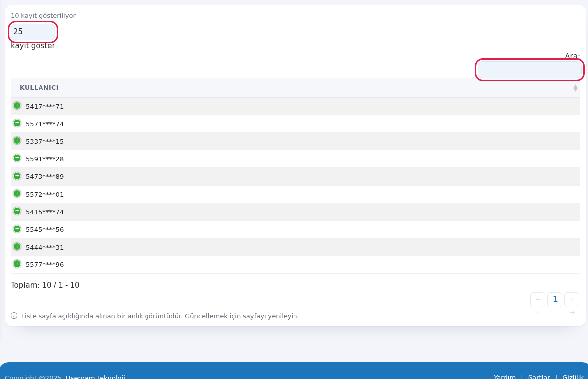Click the 'Toplam: 10 / 1 - 10' summary text
The height and width of the screenshot is (379, 588).
pos(45,285)
